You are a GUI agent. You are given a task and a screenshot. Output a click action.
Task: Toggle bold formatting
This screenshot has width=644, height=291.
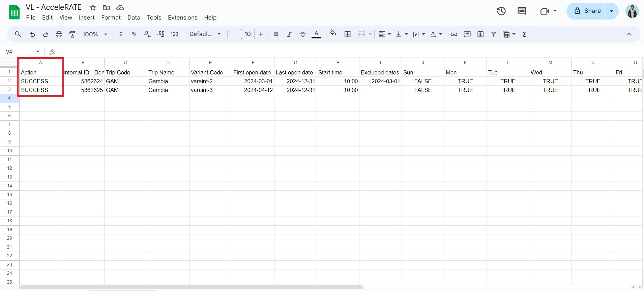tap(276, 34)
